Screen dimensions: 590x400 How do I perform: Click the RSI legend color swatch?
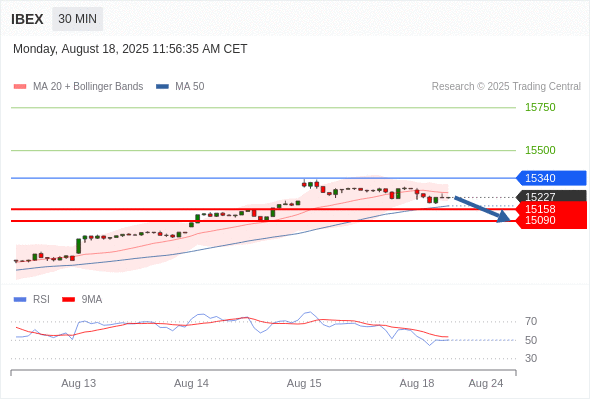[x=20, y=300]
